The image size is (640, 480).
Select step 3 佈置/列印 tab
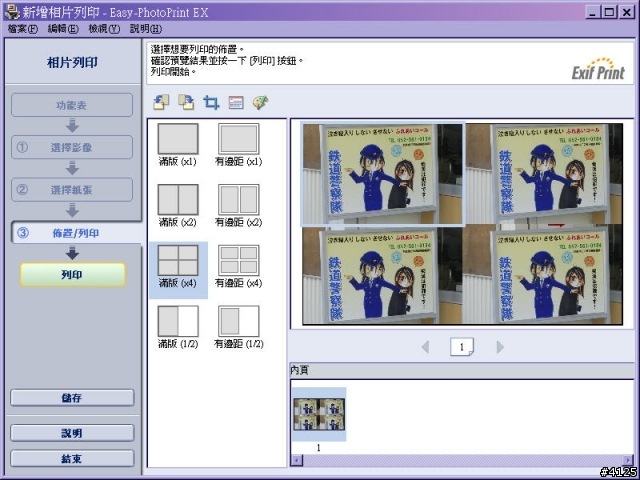click(x=76, y=233)
